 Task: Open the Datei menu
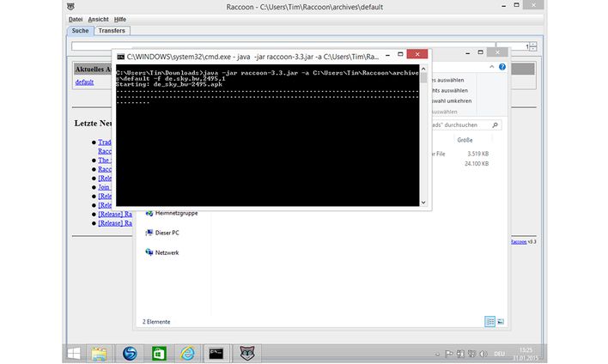76,19
